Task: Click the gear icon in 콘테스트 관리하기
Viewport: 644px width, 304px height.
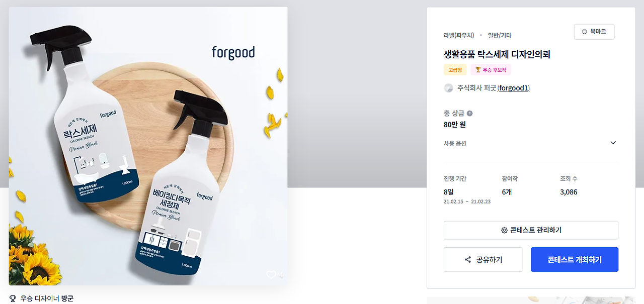Action: [x=504, y=230]
